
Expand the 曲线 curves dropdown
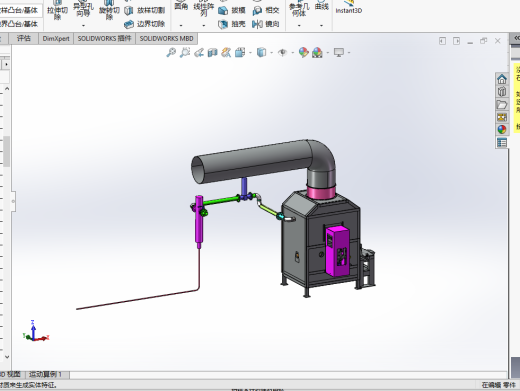pos(321,25)
